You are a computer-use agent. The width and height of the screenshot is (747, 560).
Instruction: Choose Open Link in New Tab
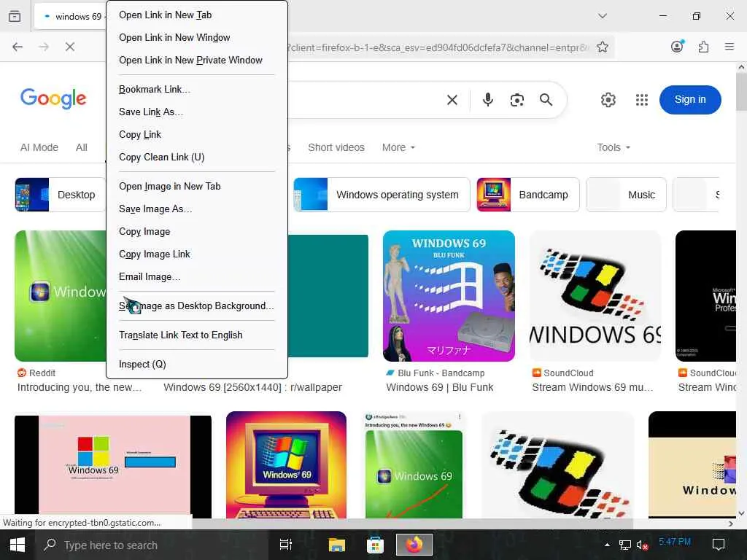197,15
